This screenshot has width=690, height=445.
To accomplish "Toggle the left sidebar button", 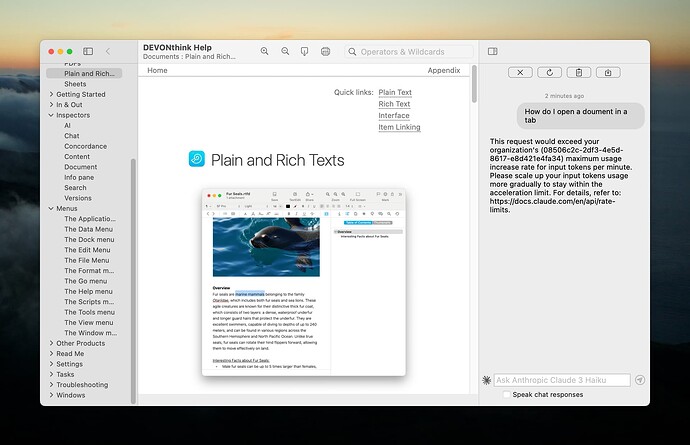I will pyautogui.click(x=88, y=51).
